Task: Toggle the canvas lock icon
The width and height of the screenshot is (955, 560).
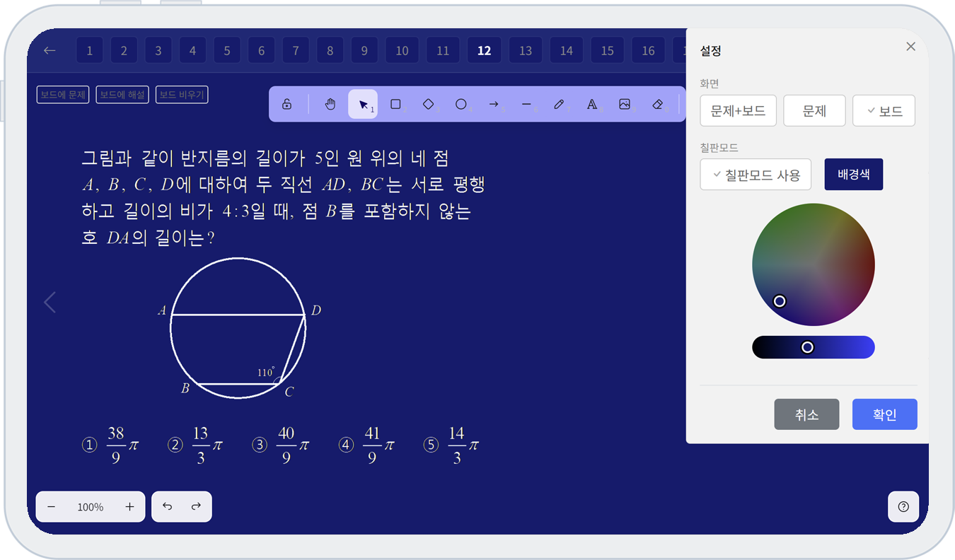Action: 287,105
